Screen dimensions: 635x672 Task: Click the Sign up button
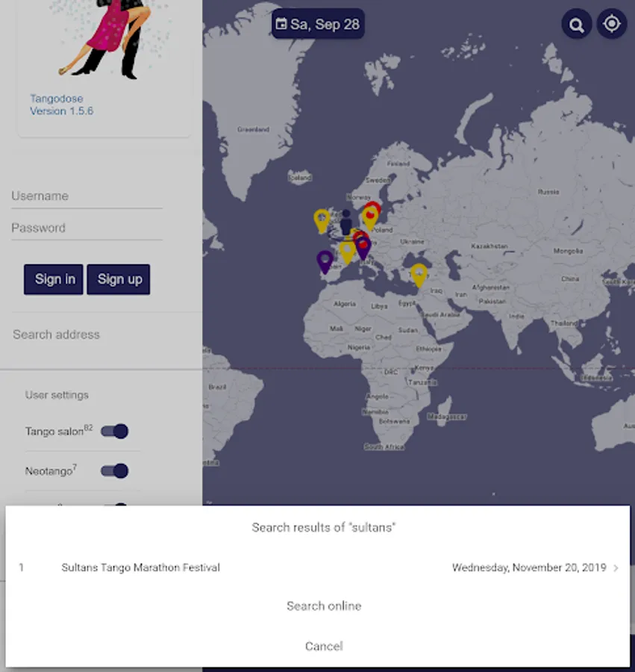point(119,279)
